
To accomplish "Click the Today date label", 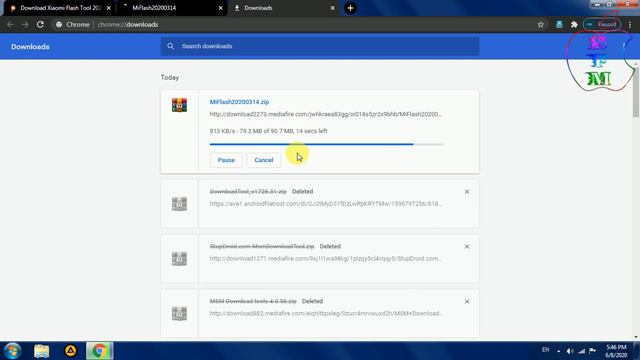I will [170, 78].
